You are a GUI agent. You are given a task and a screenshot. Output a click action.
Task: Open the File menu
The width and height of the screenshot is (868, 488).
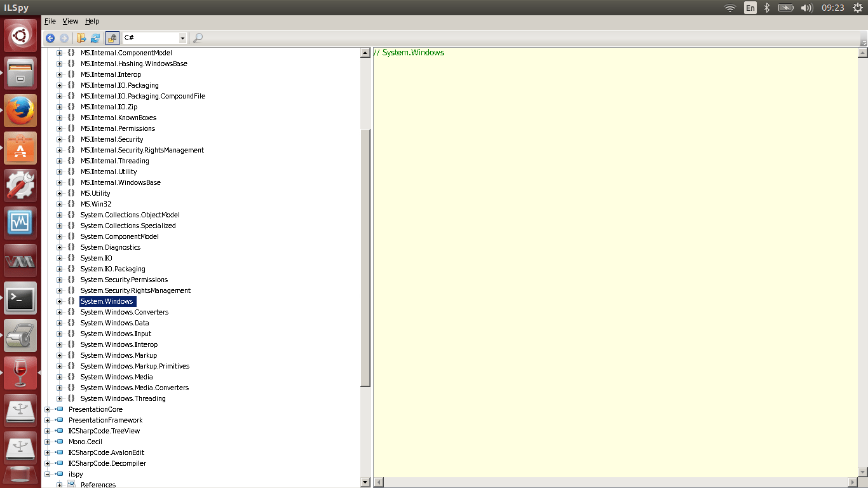click(x=50, y=21)
